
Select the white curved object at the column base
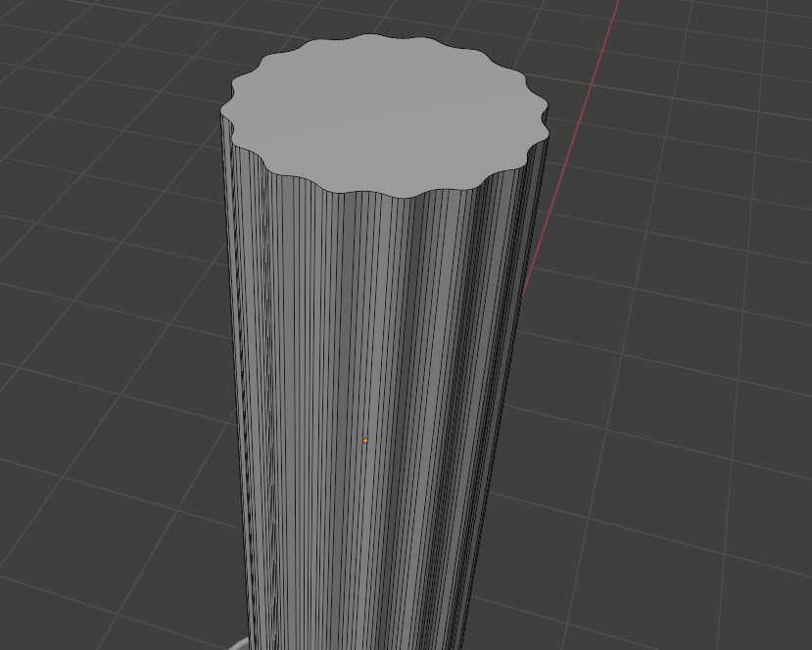(x=238, y=644)
